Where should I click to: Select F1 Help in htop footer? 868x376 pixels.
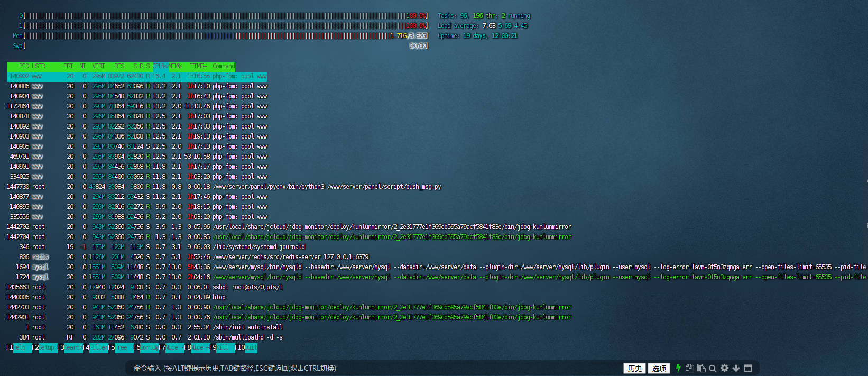[19, 347]
